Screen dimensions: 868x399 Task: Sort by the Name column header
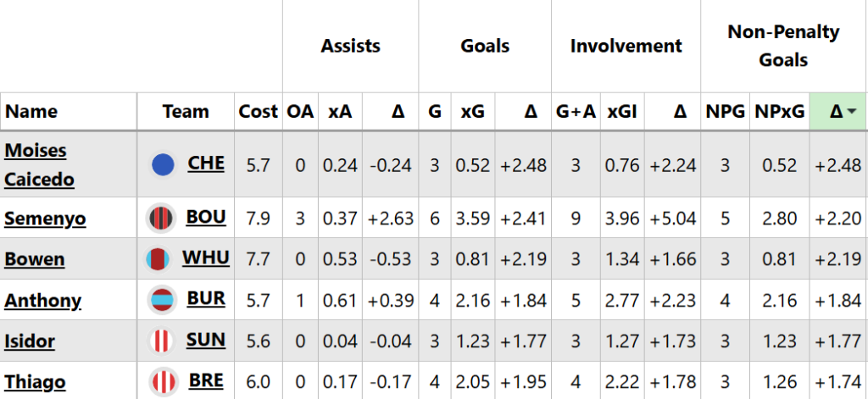coord(31,111)
